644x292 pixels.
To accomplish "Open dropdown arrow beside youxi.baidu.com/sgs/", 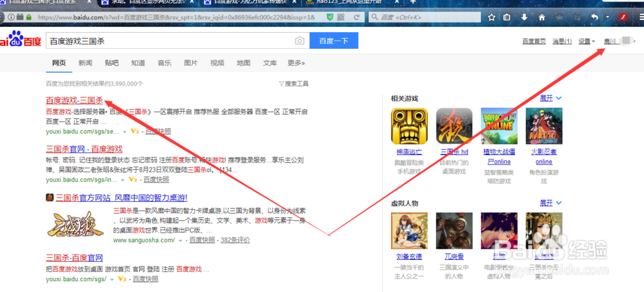I will pos(112,279).
